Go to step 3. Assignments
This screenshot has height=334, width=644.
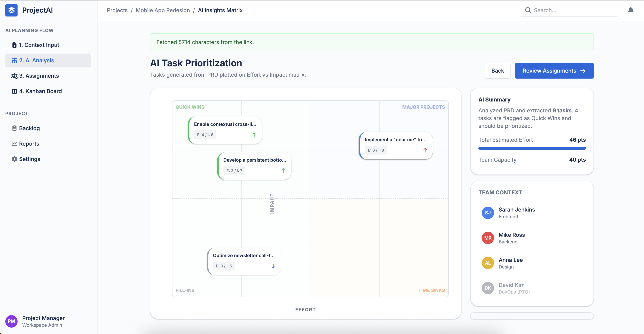pos(48,76)
